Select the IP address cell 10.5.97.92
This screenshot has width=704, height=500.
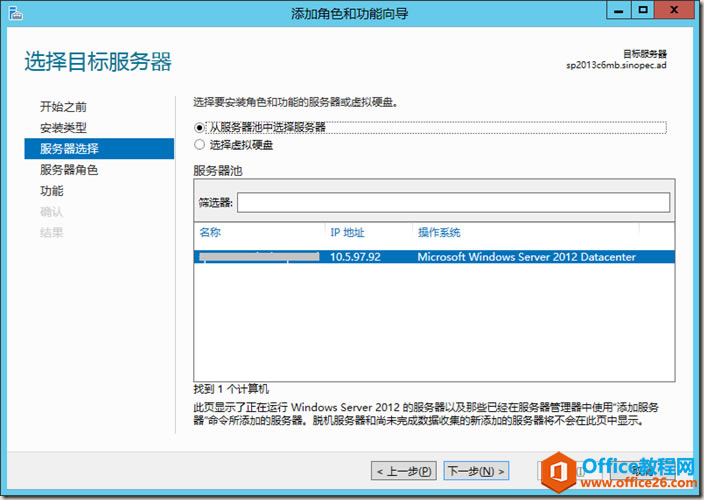point(355,257)
